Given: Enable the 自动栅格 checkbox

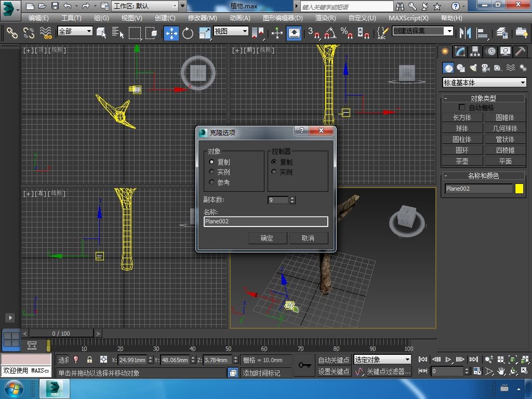Looking at the screenshot, I should pyautogui.click(x=462, y=108).
